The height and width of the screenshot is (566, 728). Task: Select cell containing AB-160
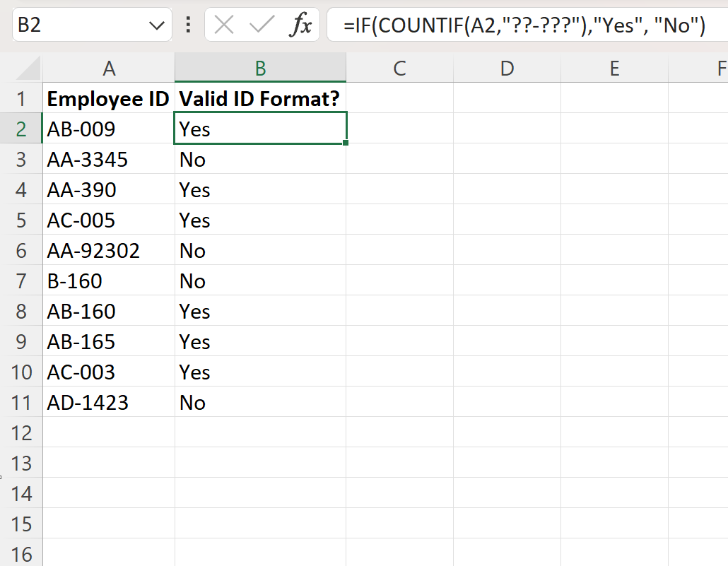pyautogui.click(x=109, y=311)
